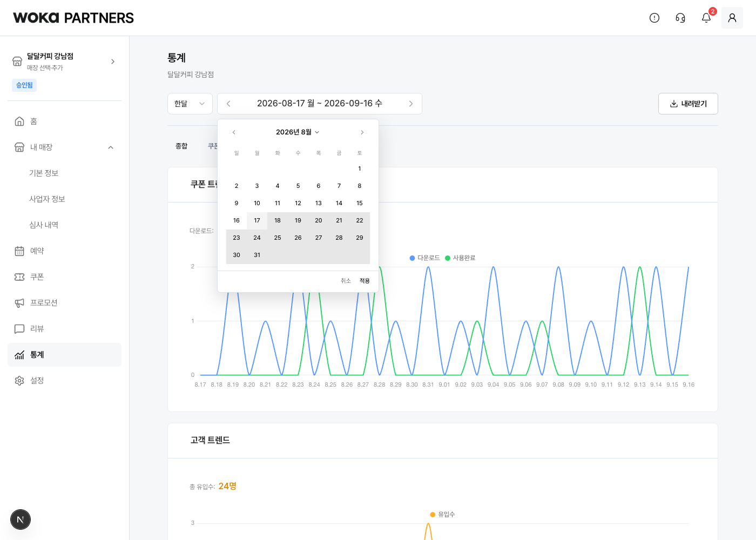Show previous month in calendar
Image resolution: width=756 pixels, height=540 pixels.
point(234,132)
